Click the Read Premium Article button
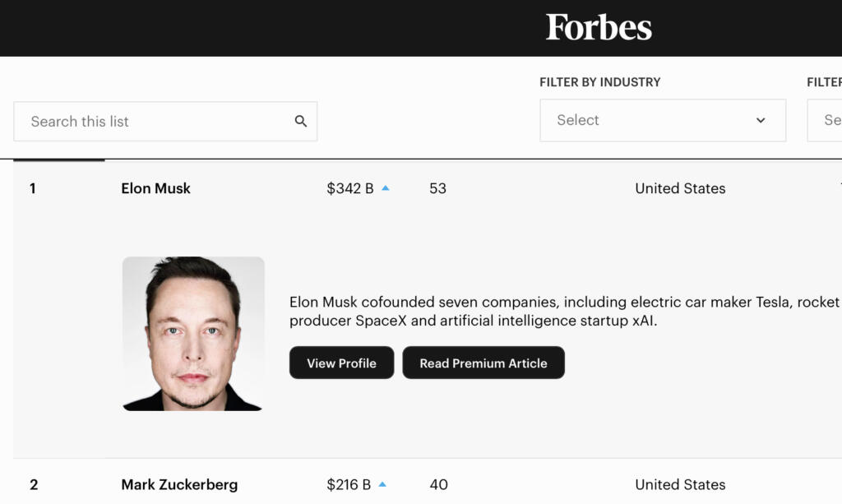The width and height of the screenshot is (842, 504). coord(483,363)
